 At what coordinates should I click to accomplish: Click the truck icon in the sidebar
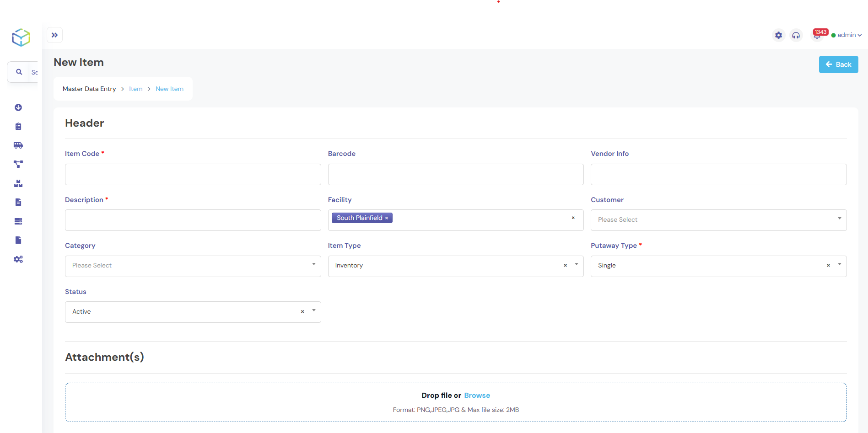18,145
